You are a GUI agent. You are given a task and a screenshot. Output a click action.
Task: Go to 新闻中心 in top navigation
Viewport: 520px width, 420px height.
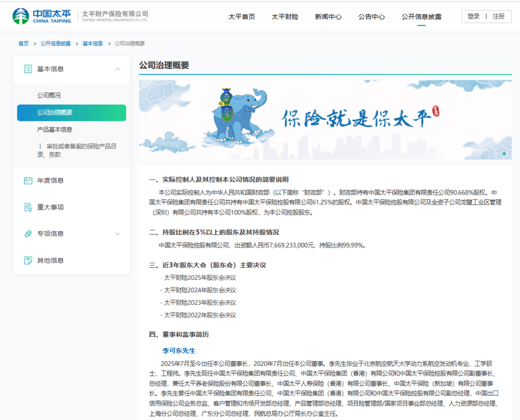click(x=328, y=17)
